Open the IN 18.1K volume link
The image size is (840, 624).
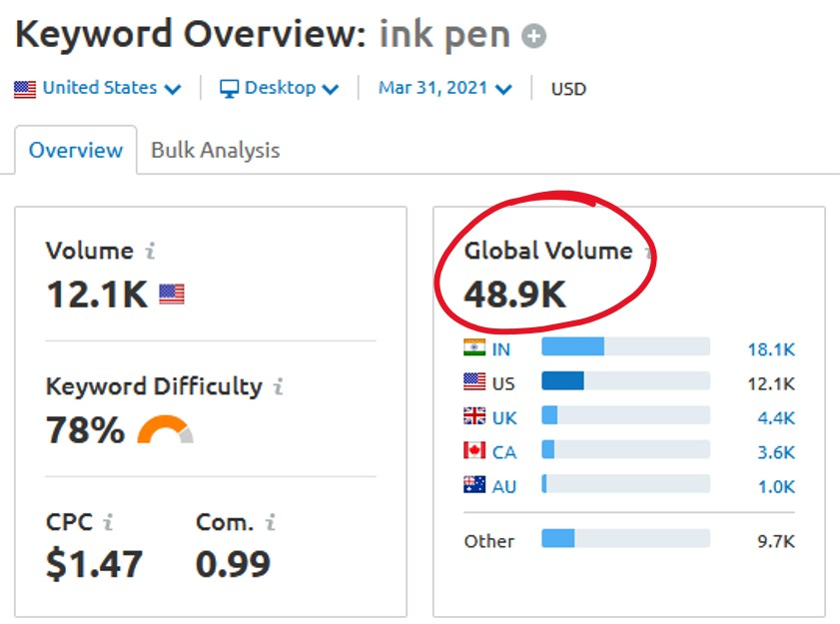(x=771, y=349)
